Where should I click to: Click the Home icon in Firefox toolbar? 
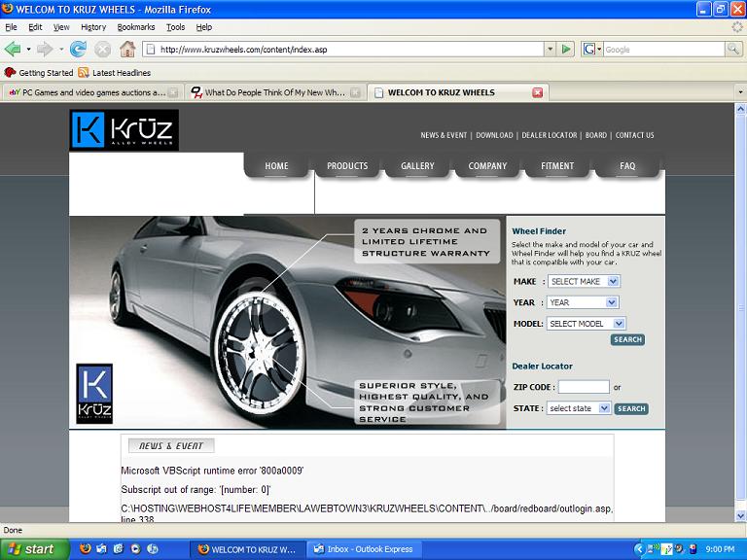pyautogui.click(x=127, y=49)
